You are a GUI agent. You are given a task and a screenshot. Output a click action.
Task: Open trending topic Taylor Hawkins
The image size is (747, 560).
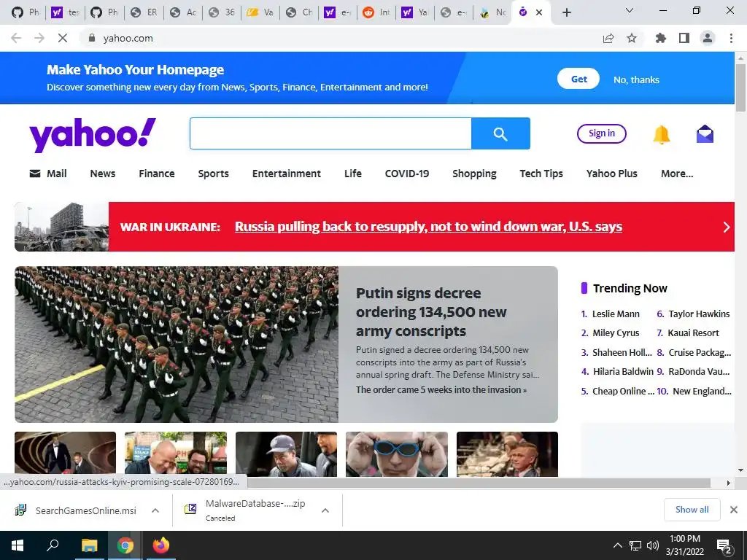[x=699, y=314]
